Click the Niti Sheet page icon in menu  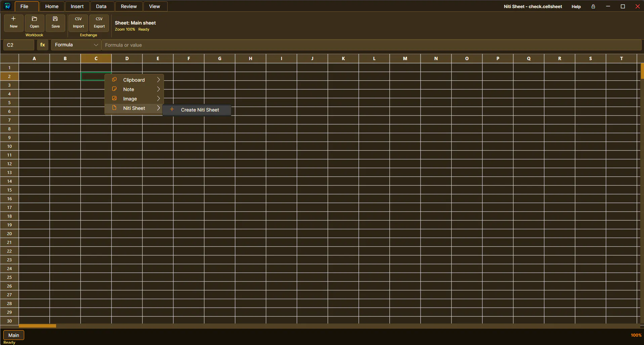[x=114, y=108]
